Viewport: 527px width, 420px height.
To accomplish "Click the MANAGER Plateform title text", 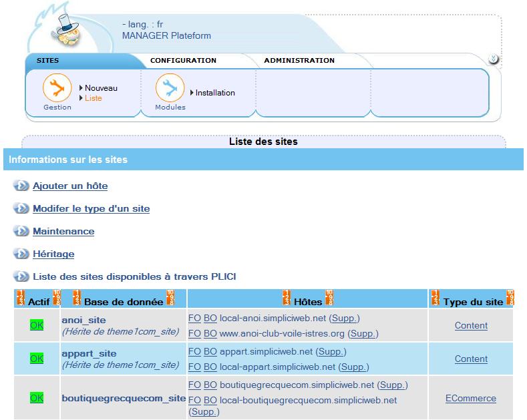I will coord(166,35).
